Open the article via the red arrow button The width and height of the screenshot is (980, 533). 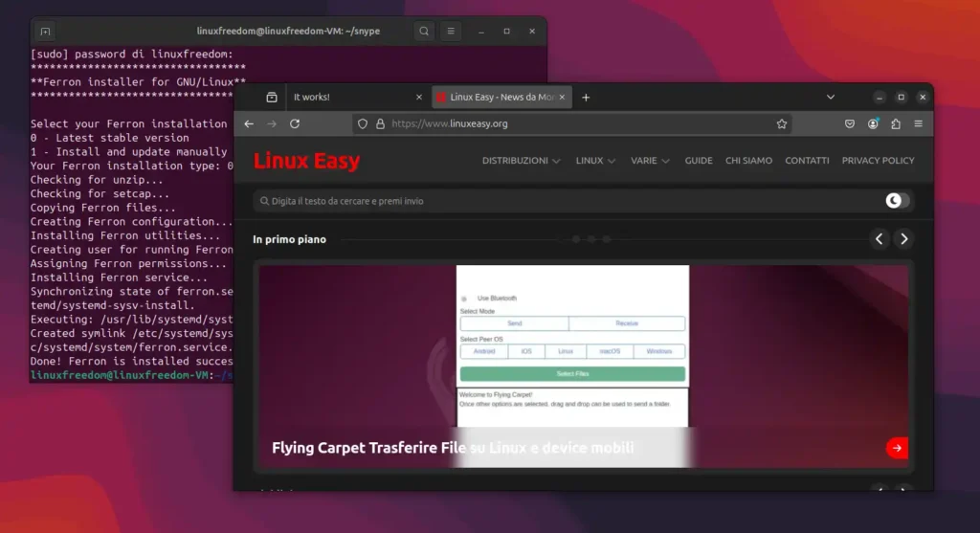pyautogui.click(x=897, y=448)
